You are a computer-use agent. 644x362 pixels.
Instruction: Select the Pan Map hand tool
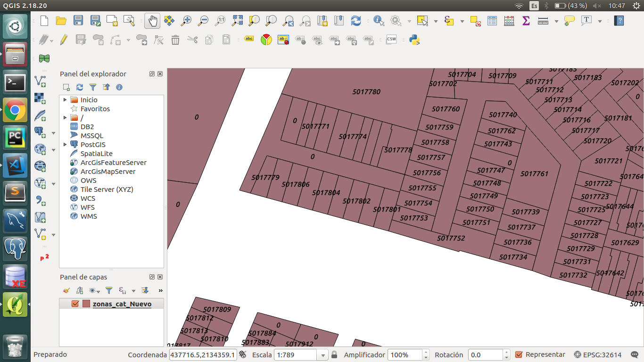click(x=152, y=21)
